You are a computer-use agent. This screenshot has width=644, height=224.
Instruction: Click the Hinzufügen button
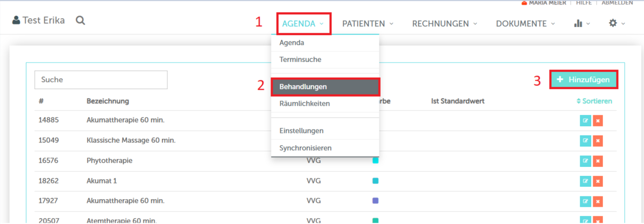pos(584,79)
